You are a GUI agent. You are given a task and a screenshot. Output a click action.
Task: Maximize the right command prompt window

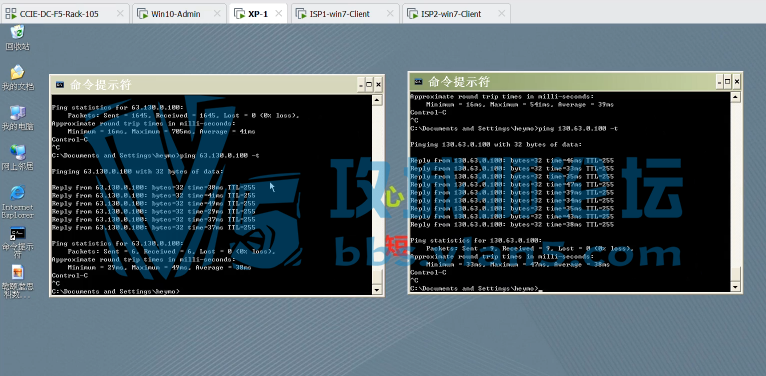click(727, 82)
